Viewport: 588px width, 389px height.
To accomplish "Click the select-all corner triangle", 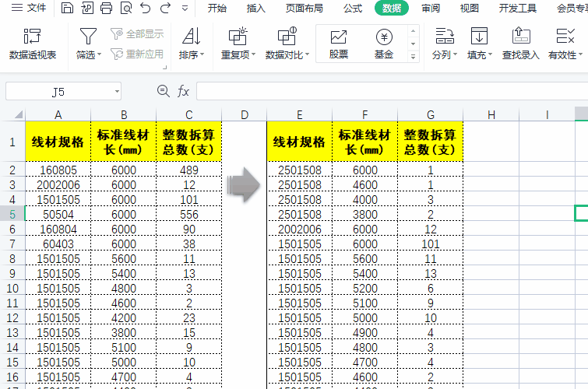I will (x=18, y=114).
